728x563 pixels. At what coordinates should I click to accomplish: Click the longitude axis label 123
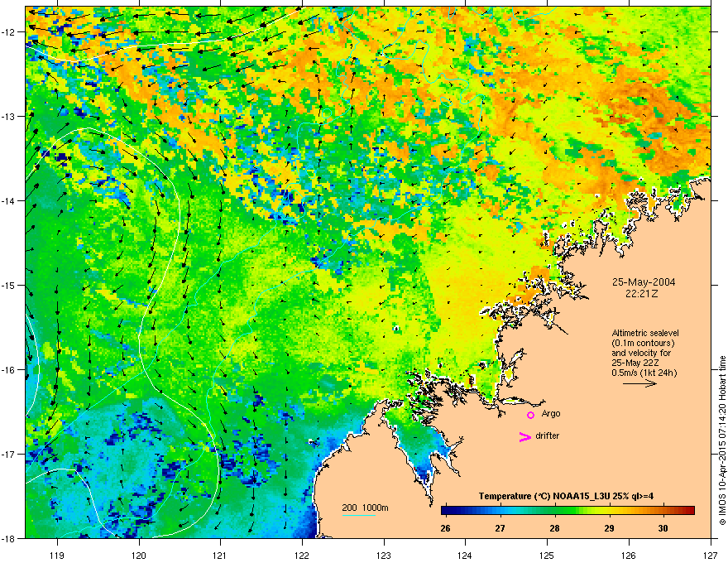pyautogui.click(x=384, y=555)
